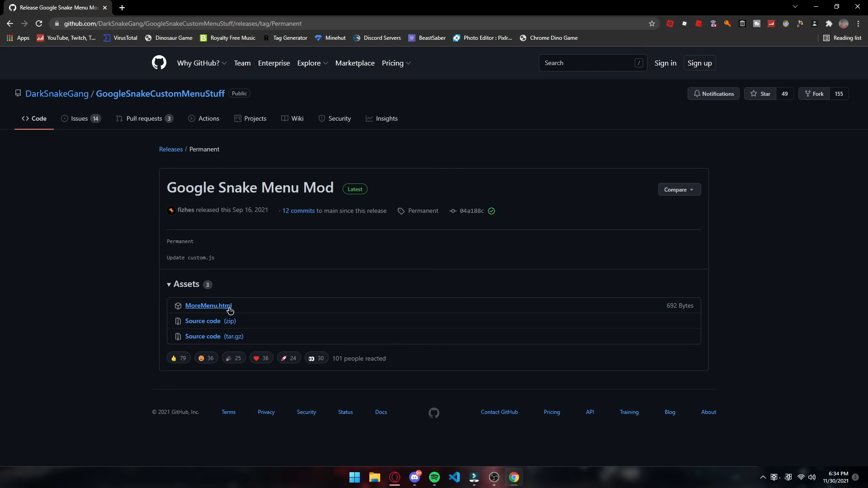The height and width of the screenshot is (488, 868).
Task: Open DarkSnakeGang owner link
Action: 57,94
